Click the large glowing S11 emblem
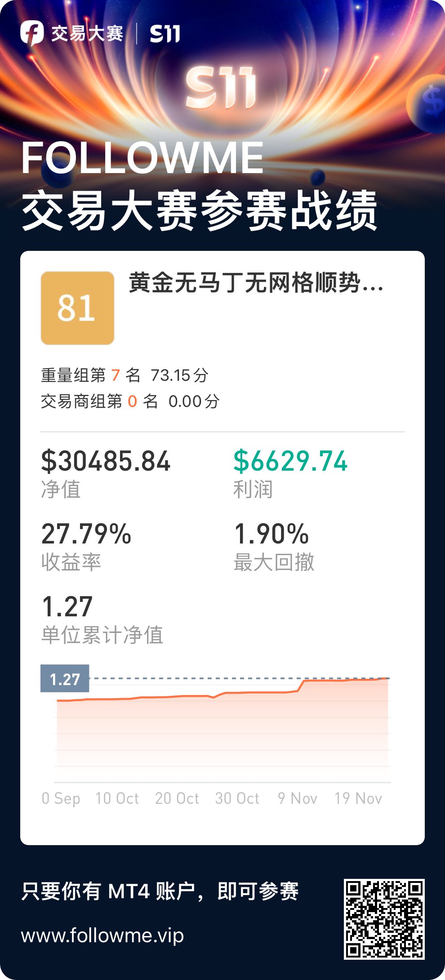This screenshot has width=445, height=980. [221, 88]
